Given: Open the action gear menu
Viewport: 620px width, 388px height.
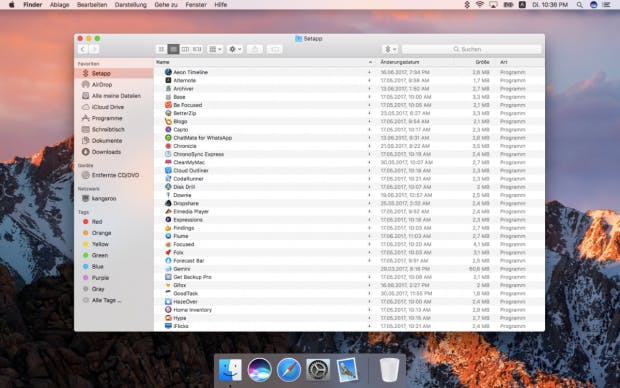Looking at the screenshot, I should click(235, 49).
